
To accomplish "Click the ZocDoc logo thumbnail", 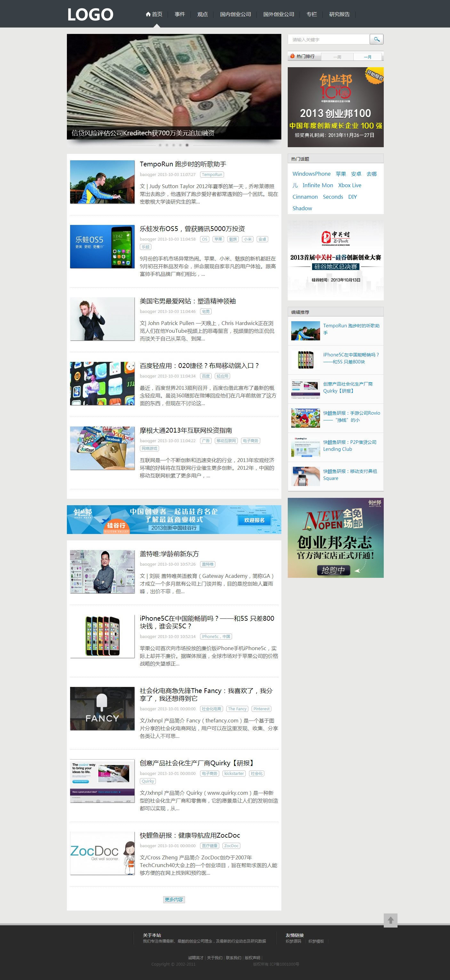I will pos(102,853).
